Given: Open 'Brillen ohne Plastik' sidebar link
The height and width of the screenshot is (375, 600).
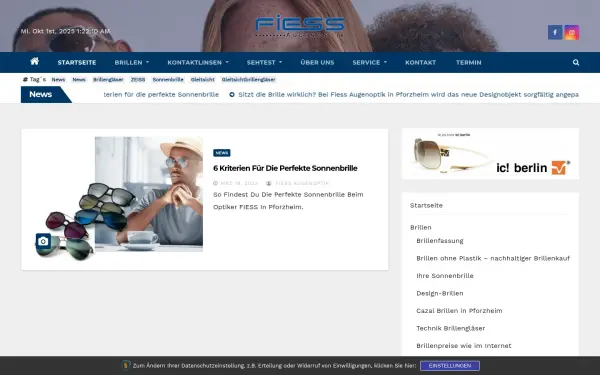Looking at the screenshot, I should click(493, 258).
